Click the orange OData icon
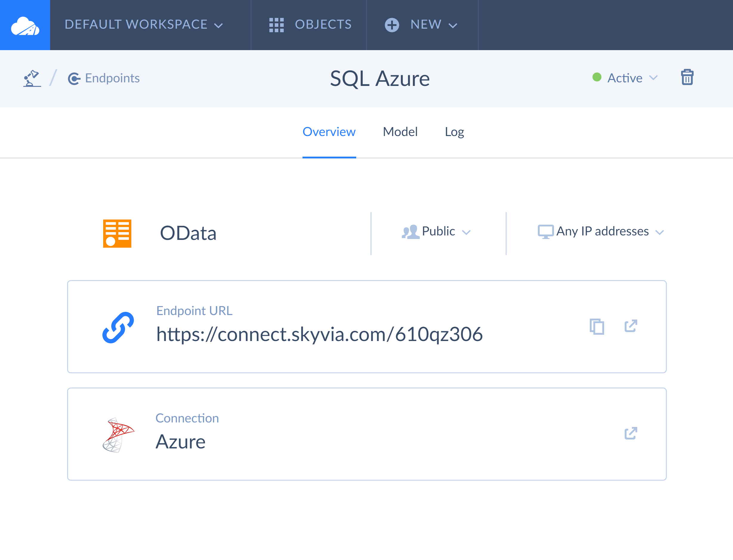 tap(117, 233)
